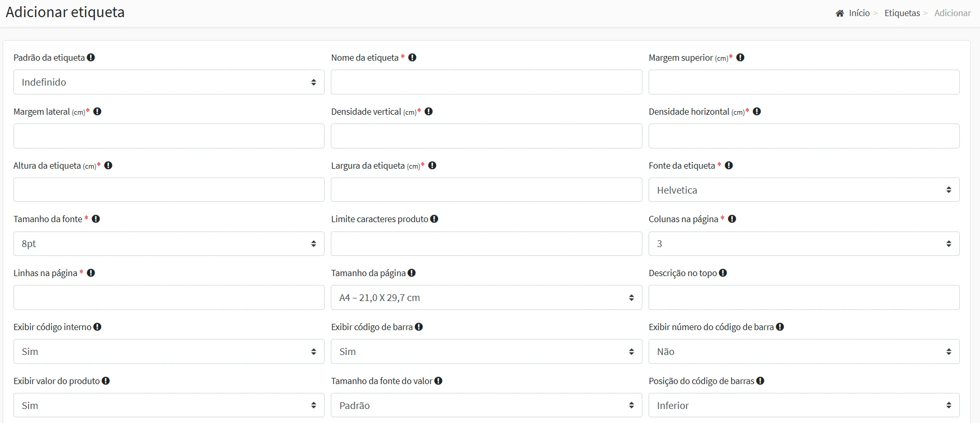Select the Colunas na página dropdown
This screenshot has width=980, height=423.
tap(804, 243)
